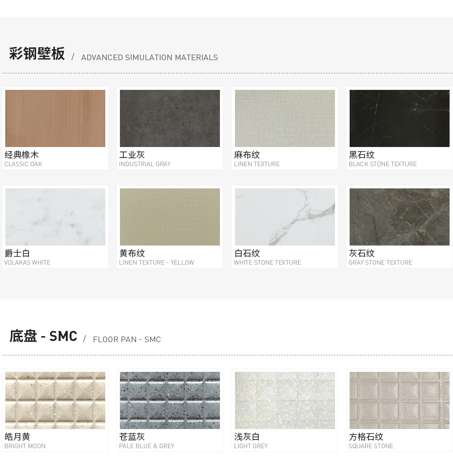Pick the Linen Texture swatch image
This screenshot has width=453, height=476.
[285, 118]
